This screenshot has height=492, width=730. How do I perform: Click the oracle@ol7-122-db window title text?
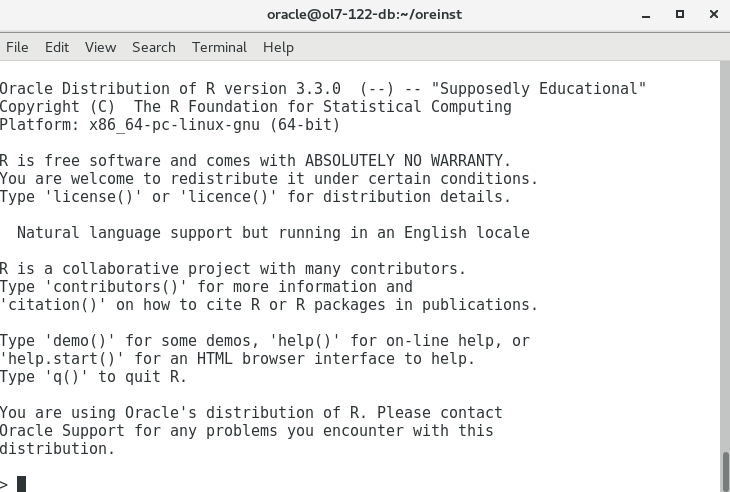click(365, 14)
